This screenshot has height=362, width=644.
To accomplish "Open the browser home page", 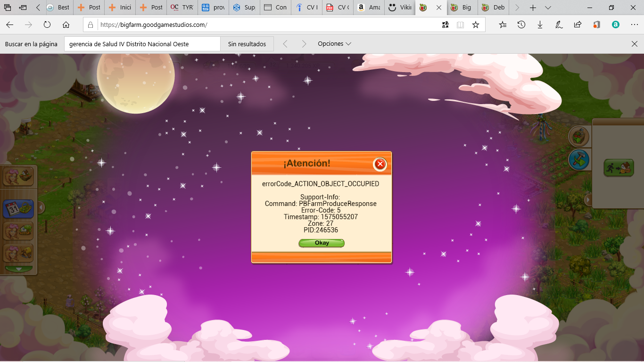I will 66,25.
